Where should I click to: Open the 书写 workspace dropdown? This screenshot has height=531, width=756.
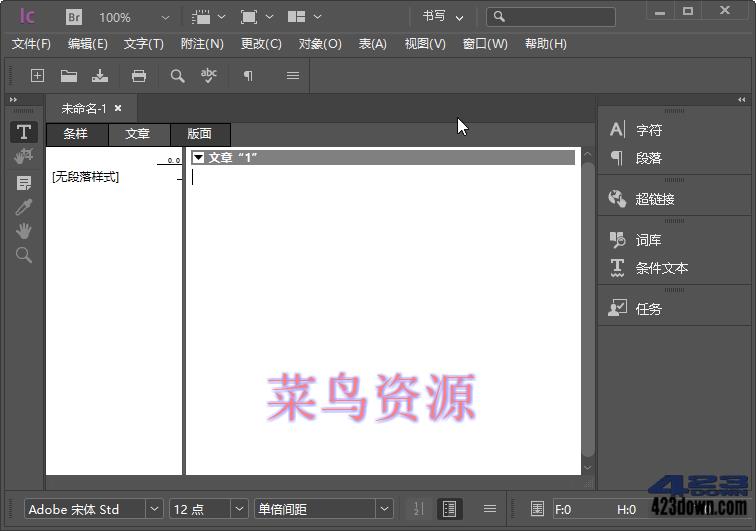coord(443,17)
